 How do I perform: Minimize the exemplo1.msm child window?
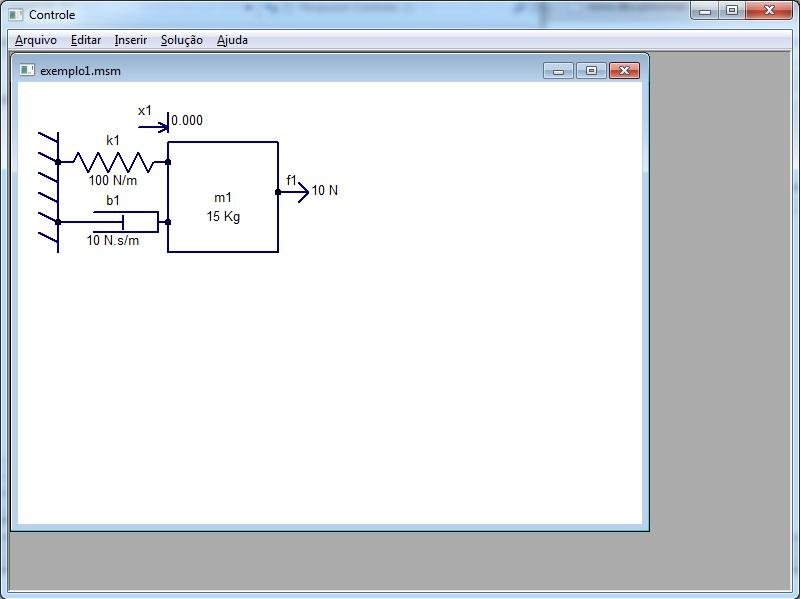pos(558,71)
